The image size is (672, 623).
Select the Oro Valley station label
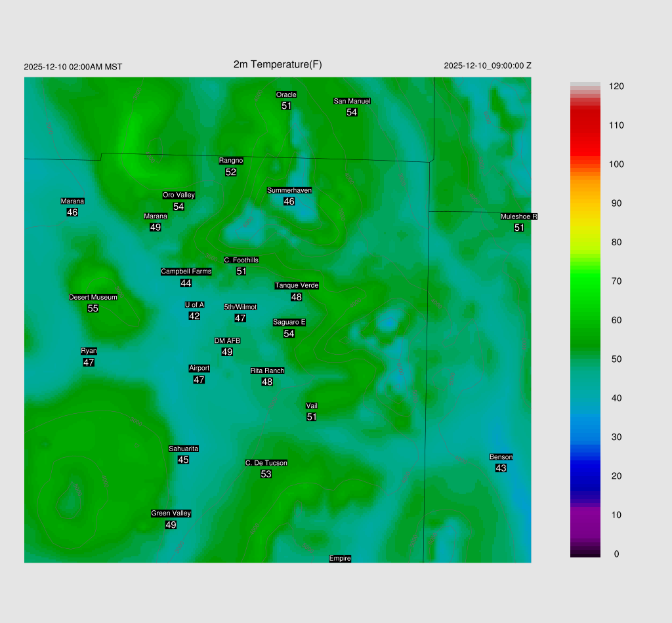click(178, 195)
